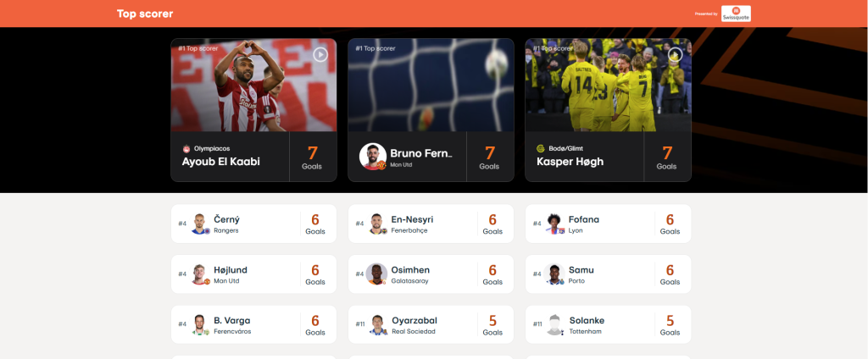Click Bruno Fernandes's round player avatar

coord(373,157)
